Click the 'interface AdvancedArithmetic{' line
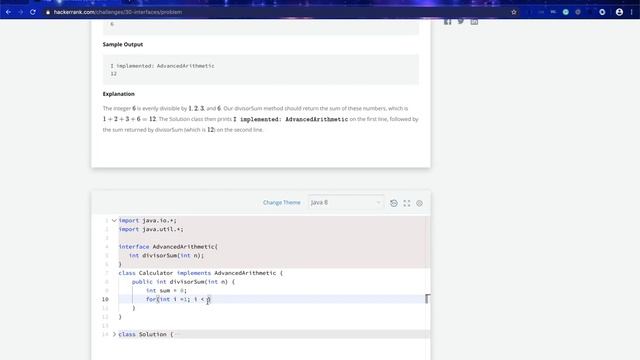 tap(168, 247)
